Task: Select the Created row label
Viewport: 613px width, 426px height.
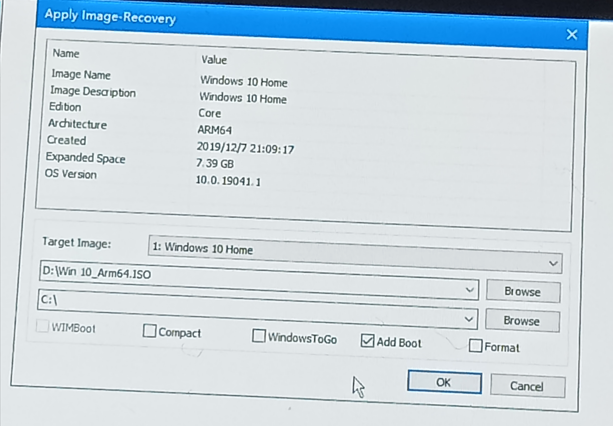Action: coord(66,140)
